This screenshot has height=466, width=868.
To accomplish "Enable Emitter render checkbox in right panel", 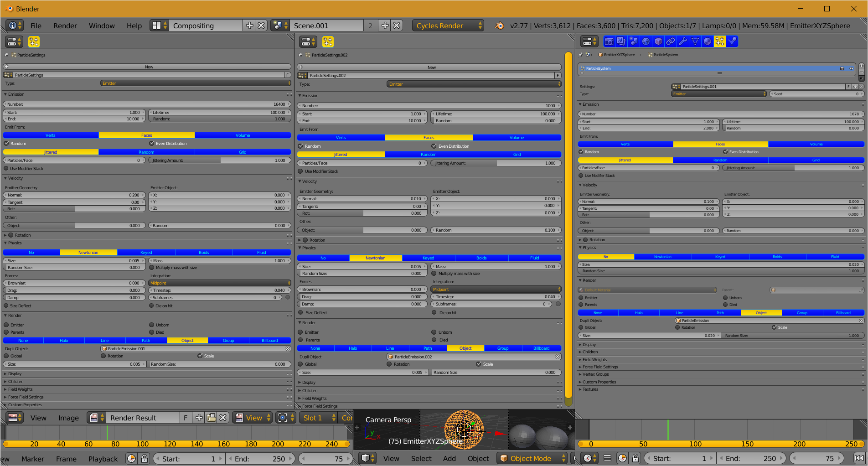I will tap(581, 298).
